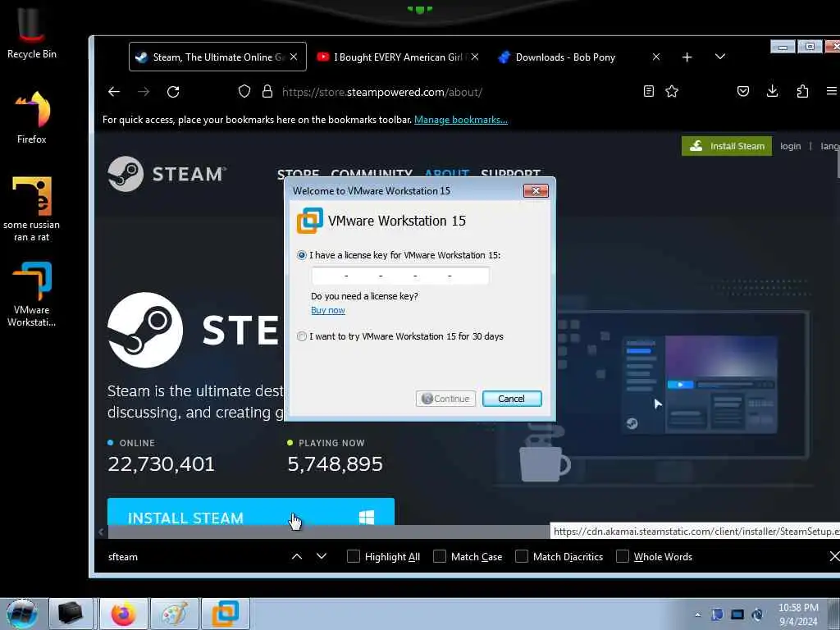The height and width of the screenshot is (630, 840).
Task: Find previous match in find bar
Action: (x=297, y=557)
